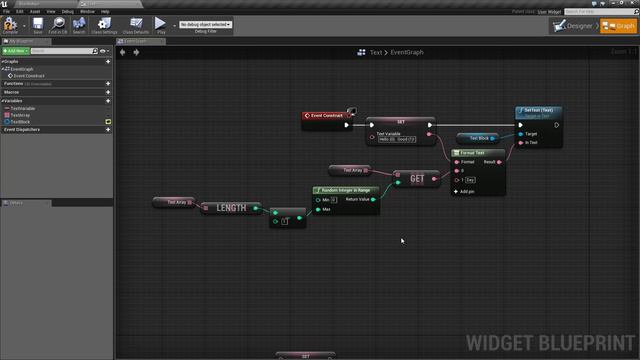Screen dimensions: 640x360
Task: Open the Edit menu
Action: pos(20,11)
